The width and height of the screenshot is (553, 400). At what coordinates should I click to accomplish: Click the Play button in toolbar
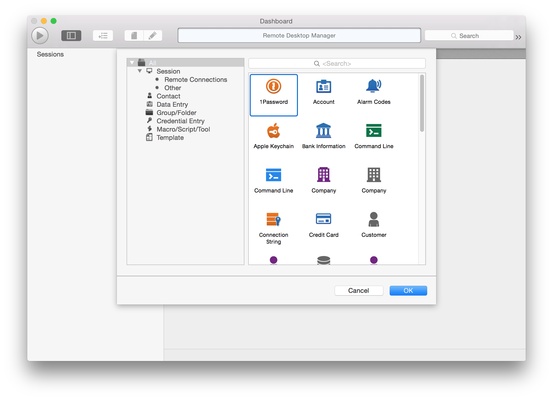40,36
